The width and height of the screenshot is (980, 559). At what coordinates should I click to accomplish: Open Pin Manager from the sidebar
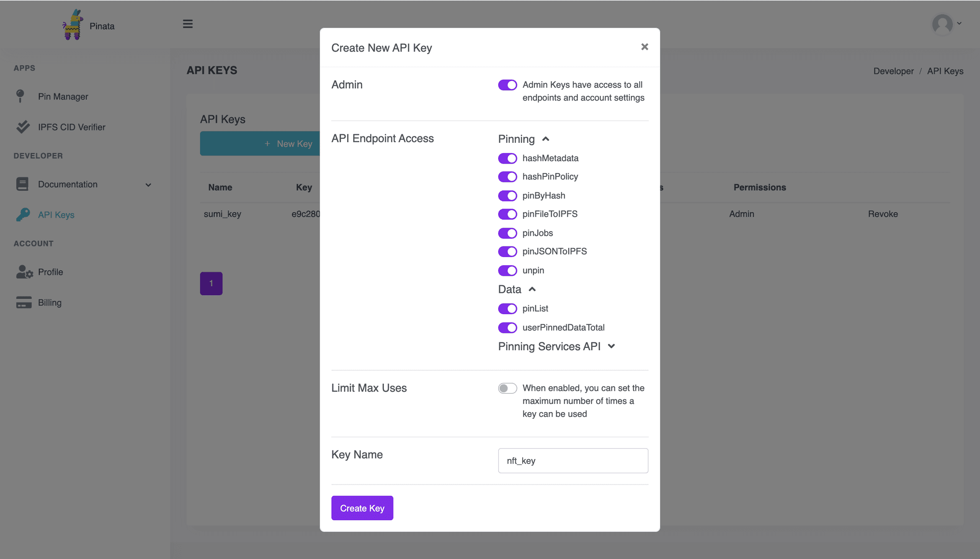(62, 96)
